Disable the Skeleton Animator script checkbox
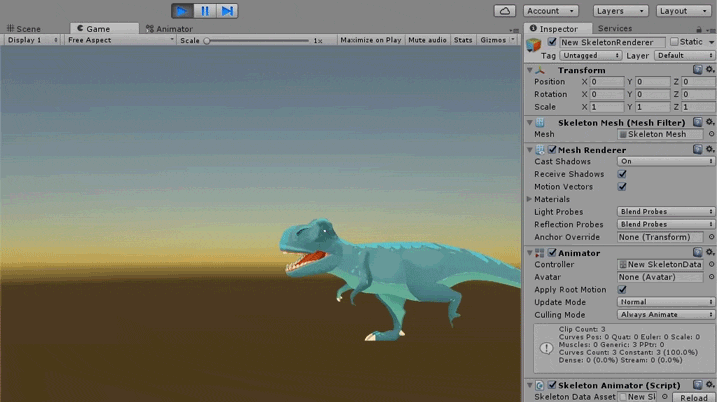This screenshot has width=718, height=402. pos(552,385)
